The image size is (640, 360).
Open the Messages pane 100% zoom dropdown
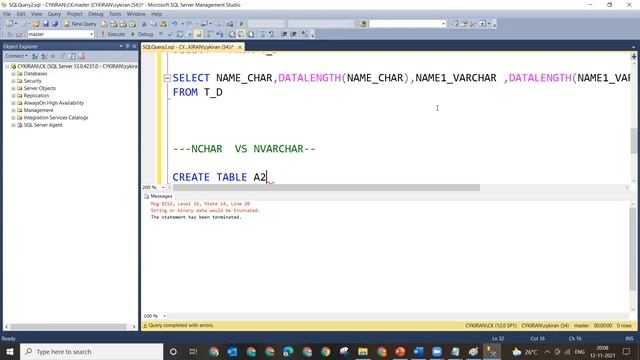[x=164, y=316]
